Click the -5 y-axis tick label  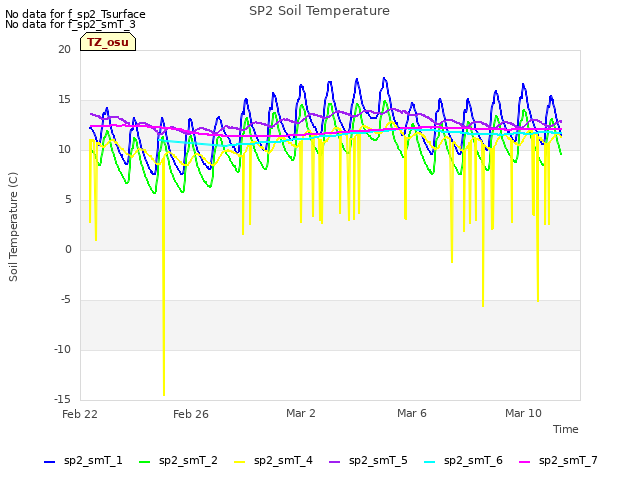pos(66,300)
